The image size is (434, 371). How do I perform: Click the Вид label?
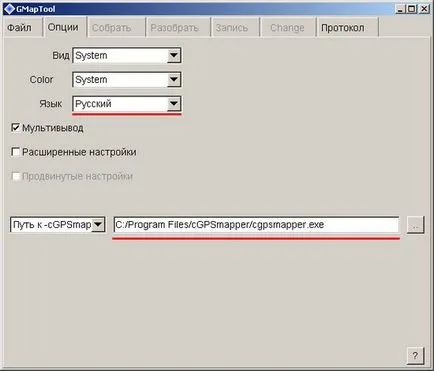[x=61, y=55]
